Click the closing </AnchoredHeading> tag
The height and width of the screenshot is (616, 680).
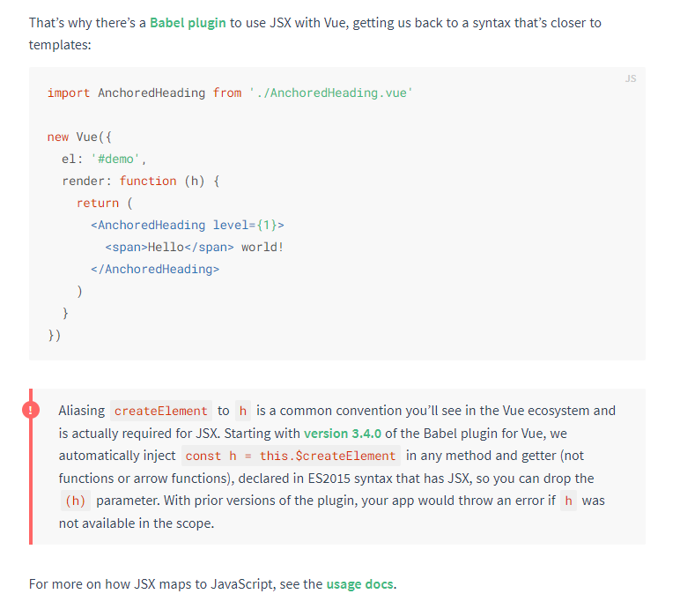(154, 269)
